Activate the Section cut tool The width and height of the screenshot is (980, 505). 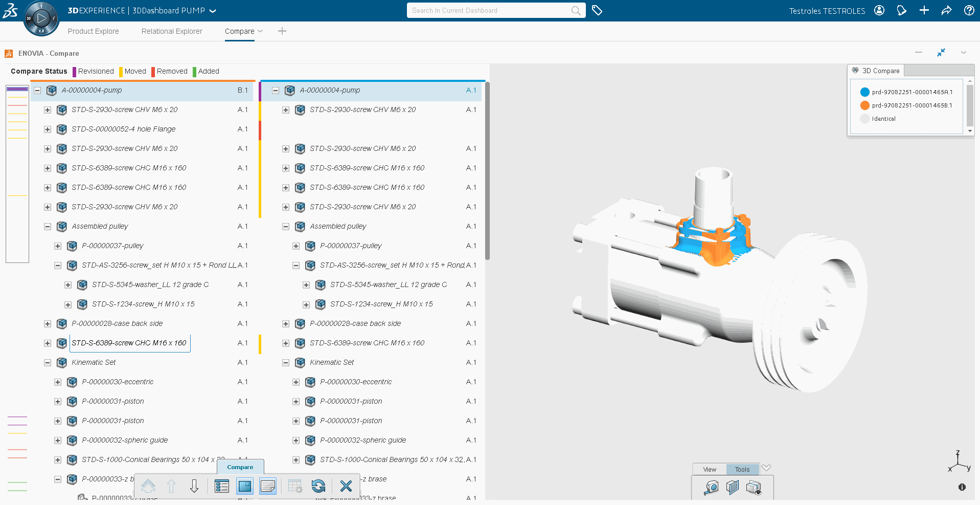point(732,488)
